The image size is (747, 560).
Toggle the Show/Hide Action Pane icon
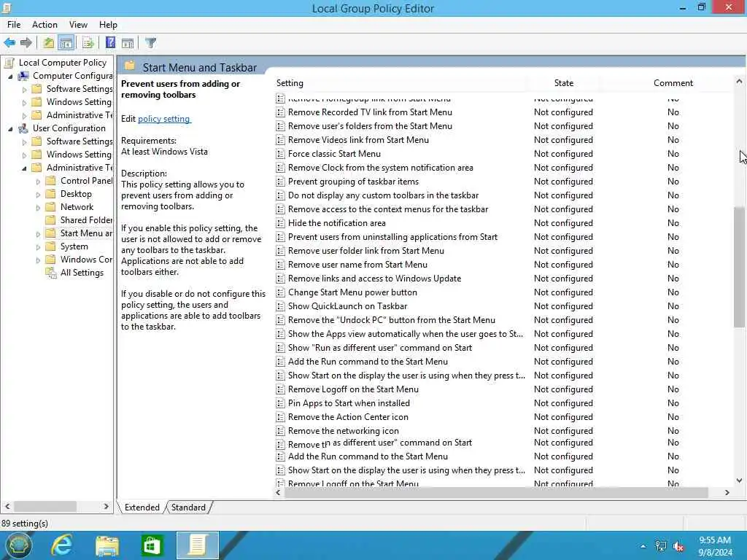click(x=128, y=43)
